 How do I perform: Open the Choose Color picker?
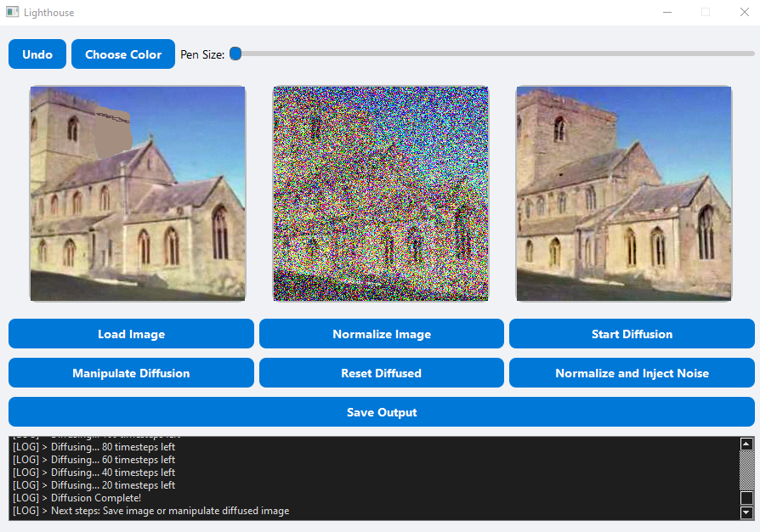pyautogui.click(x=123, y=54)
